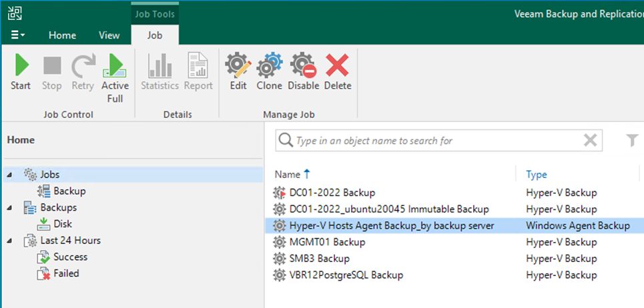Click the Jobs gear icon in tree
The image size is (644, 308).
point(31,174)
